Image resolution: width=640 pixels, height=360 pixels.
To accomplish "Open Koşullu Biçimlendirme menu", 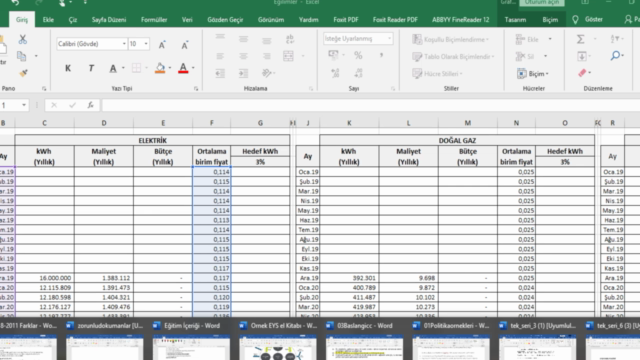I will (451, 39).
